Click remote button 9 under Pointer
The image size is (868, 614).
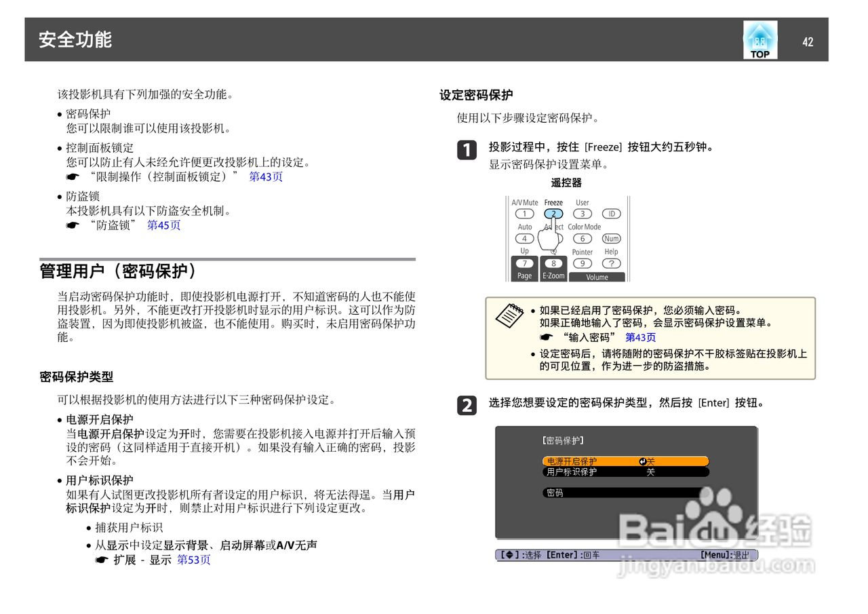(583, 264)
